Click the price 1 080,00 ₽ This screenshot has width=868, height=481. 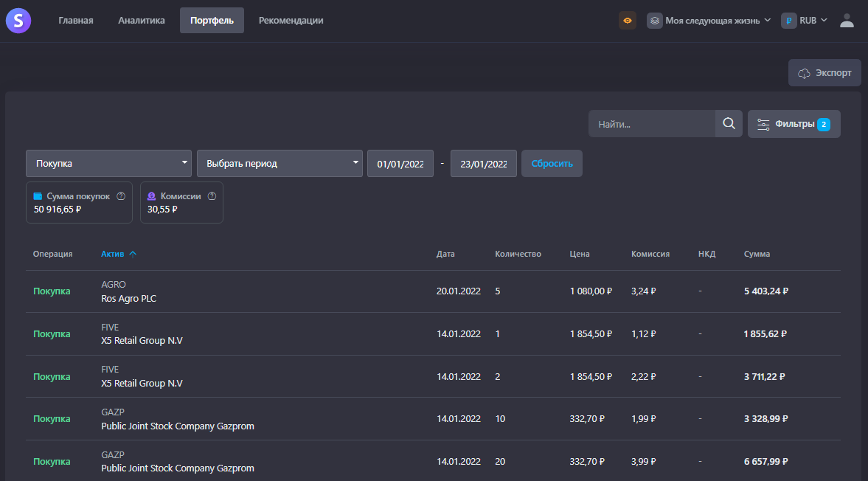(591, 291)
